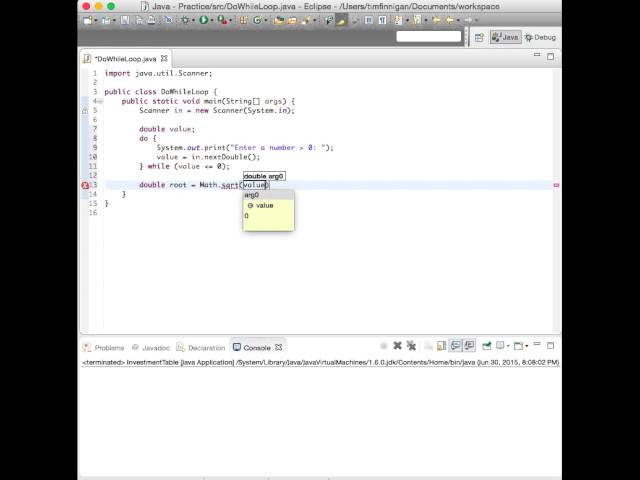Click the New Java Package icon

(243, 20)
